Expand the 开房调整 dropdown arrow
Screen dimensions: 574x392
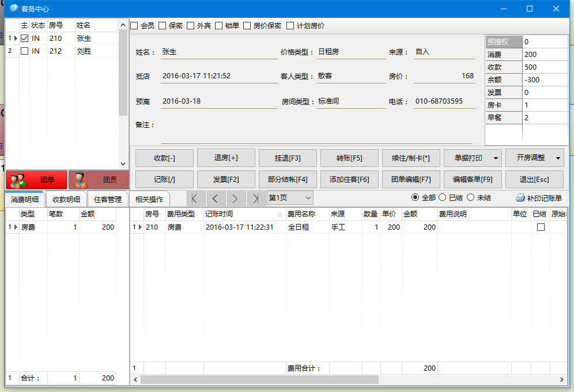click(x=557, y=158)
